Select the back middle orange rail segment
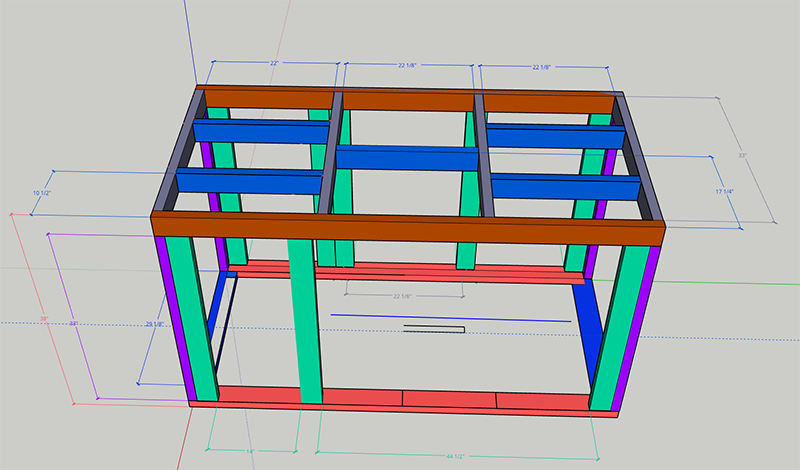 (408, 101)
